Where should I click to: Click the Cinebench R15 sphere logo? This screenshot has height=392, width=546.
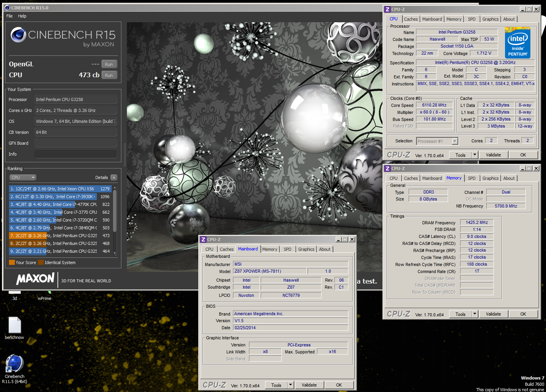18,35
